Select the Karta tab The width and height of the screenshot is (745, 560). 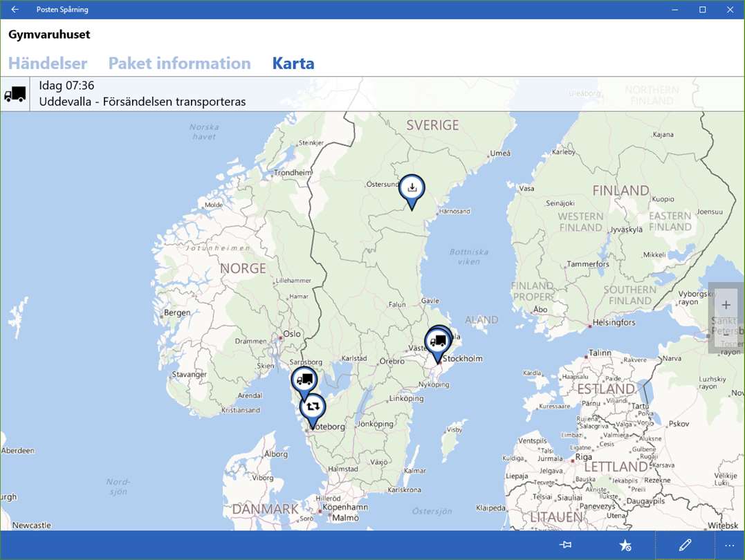point(293,63)
